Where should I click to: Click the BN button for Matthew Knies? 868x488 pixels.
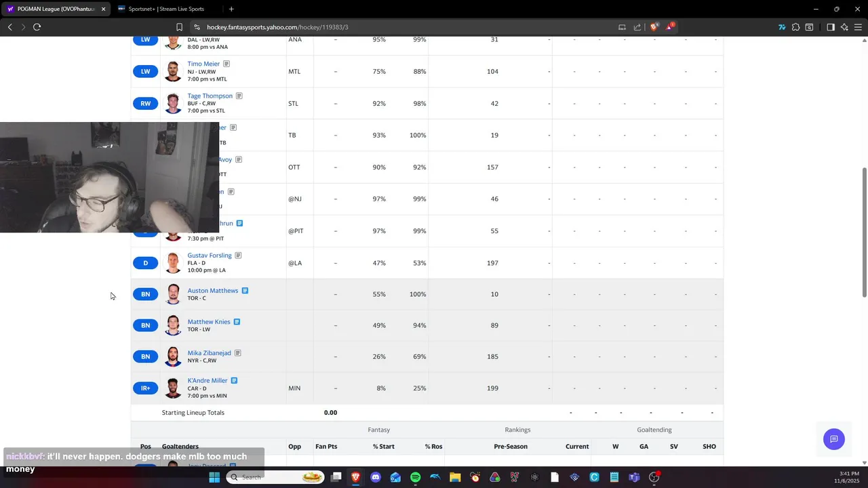pos(145,325)
